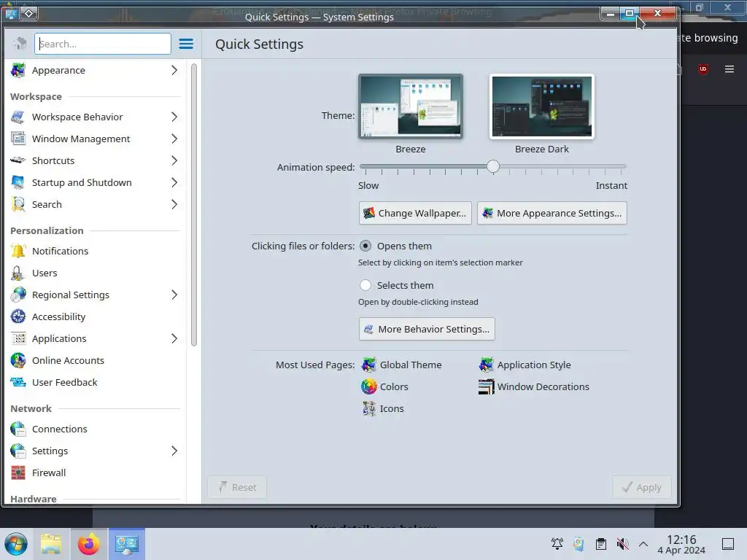Click the Application Style icon
The image size is (747, 560).
(x=486, y=365)
